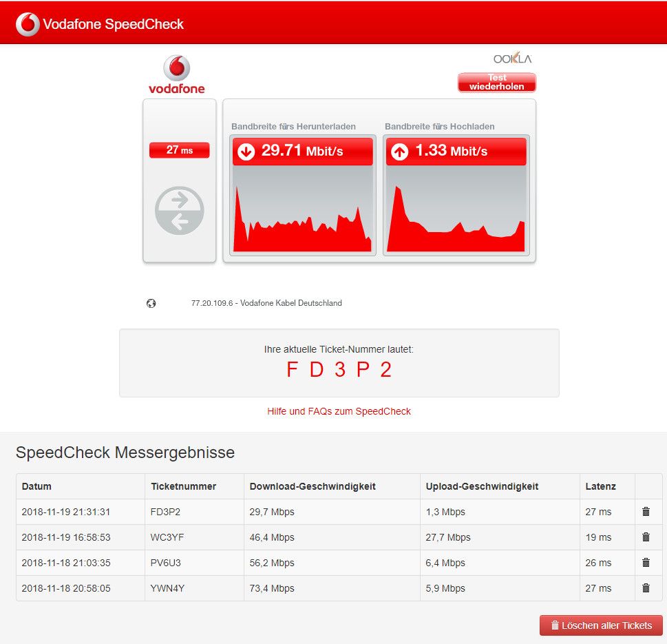This screenshot has width=667, height=644.
Task: Click the upload bandwidth graph
Action: [x=456, y=209]
